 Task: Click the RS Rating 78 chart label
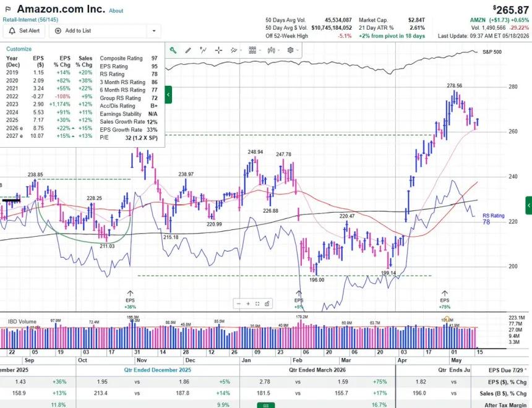pyautogui.click(x=493, y=219)
